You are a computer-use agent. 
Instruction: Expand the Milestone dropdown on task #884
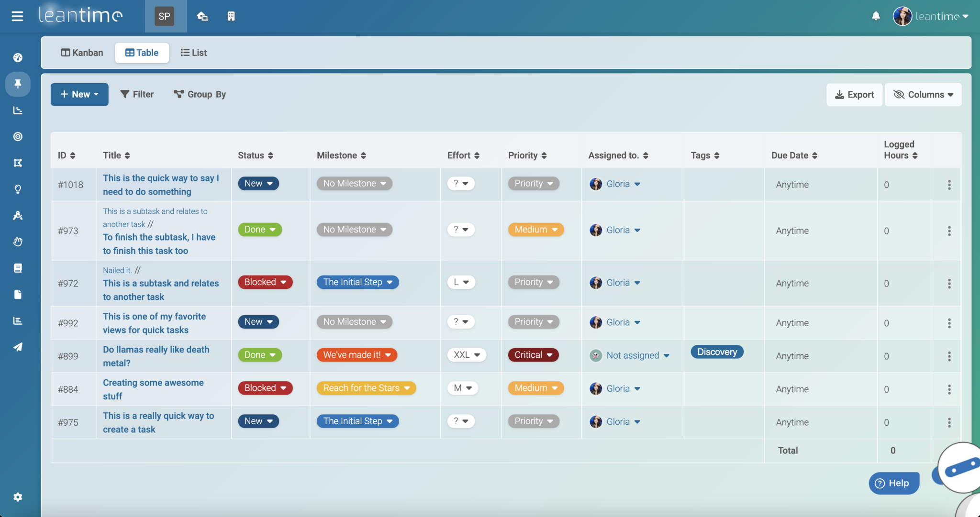(366, 388)
